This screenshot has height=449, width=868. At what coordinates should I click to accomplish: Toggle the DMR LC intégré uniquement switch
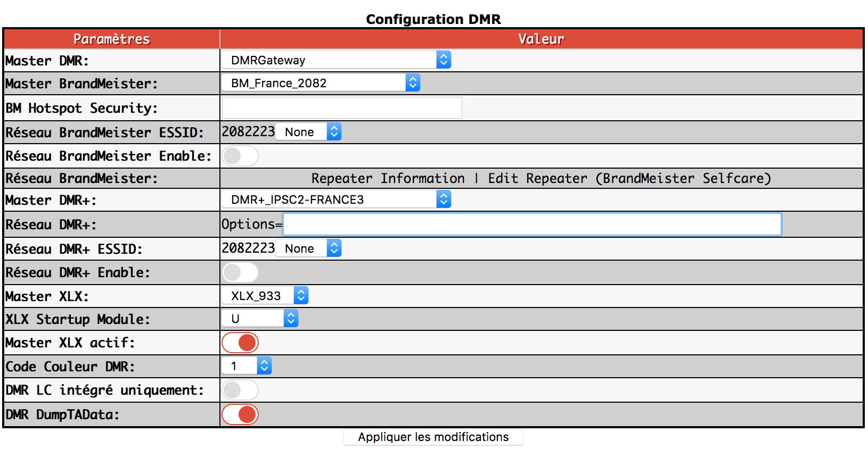click(x=240, y=390)
